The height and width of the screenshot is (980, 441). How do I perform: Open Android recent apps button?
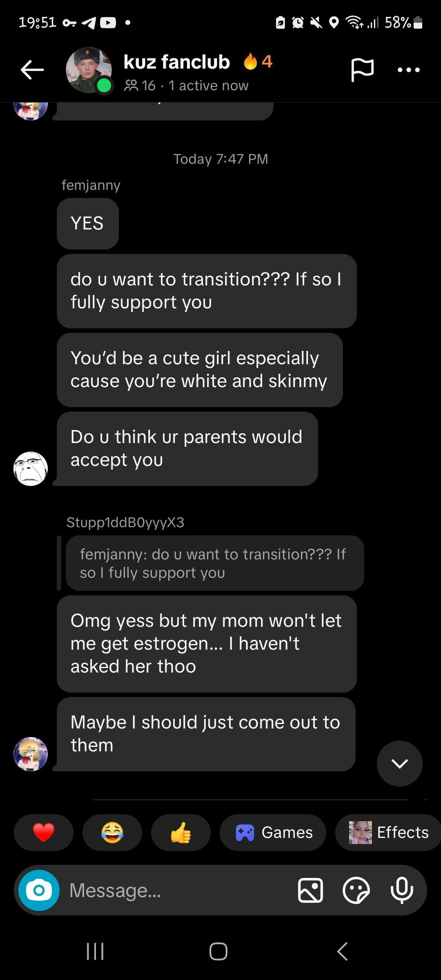(x=95, y=951)
